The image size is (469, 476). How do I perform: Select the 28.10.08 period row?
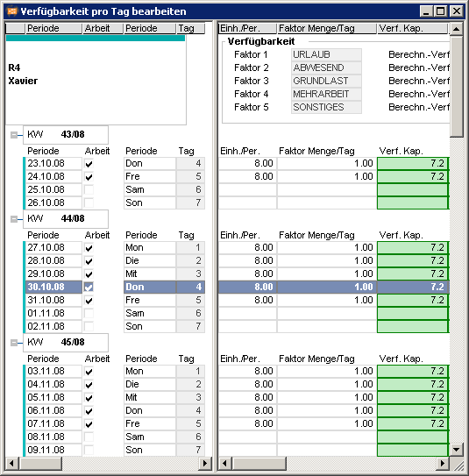tap(114, 260)
